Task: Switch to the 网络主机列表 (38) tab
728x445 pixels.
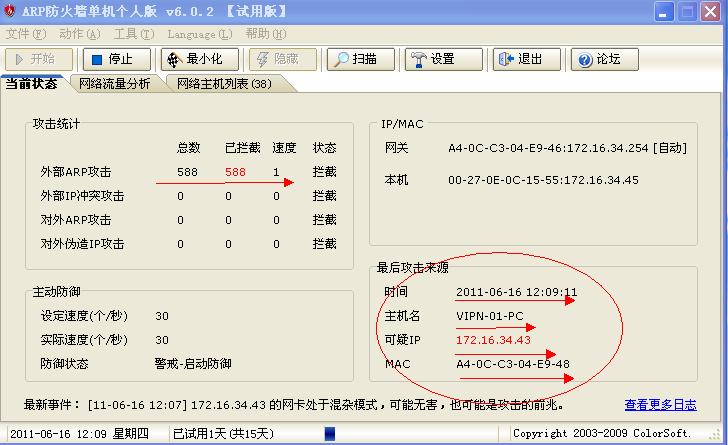Action: click(224, 84)
